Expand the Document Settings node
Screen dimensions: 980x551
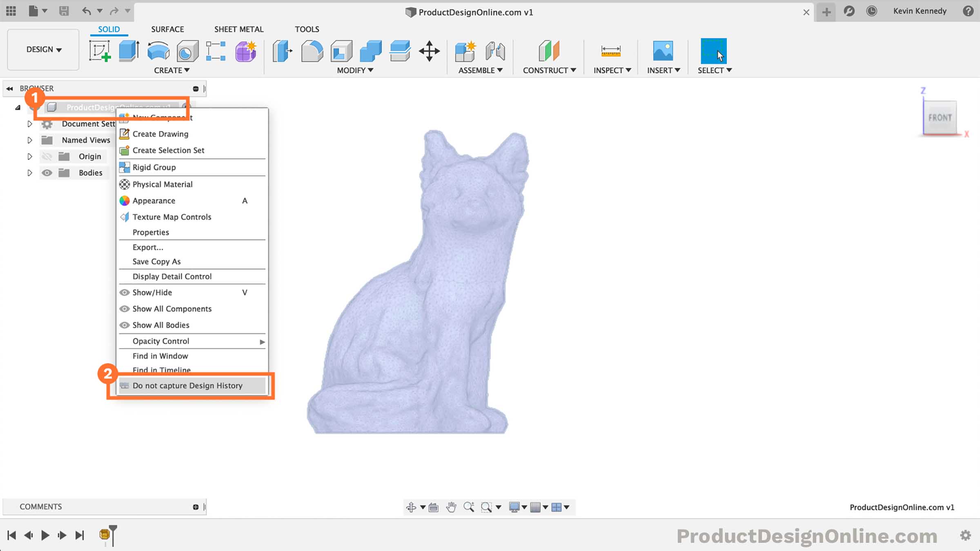click(29, 124)
